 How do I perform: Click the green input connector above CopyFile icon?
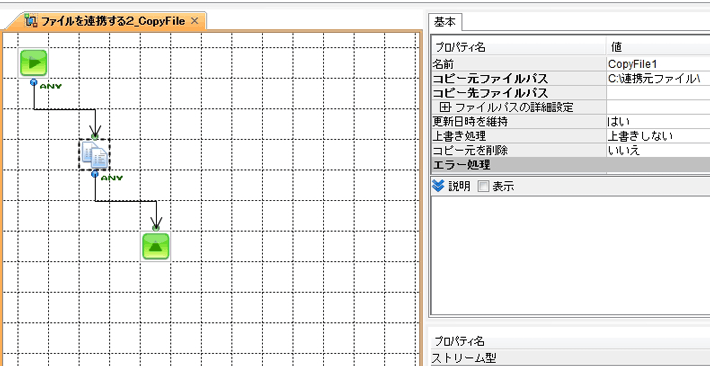click(94, 136)
